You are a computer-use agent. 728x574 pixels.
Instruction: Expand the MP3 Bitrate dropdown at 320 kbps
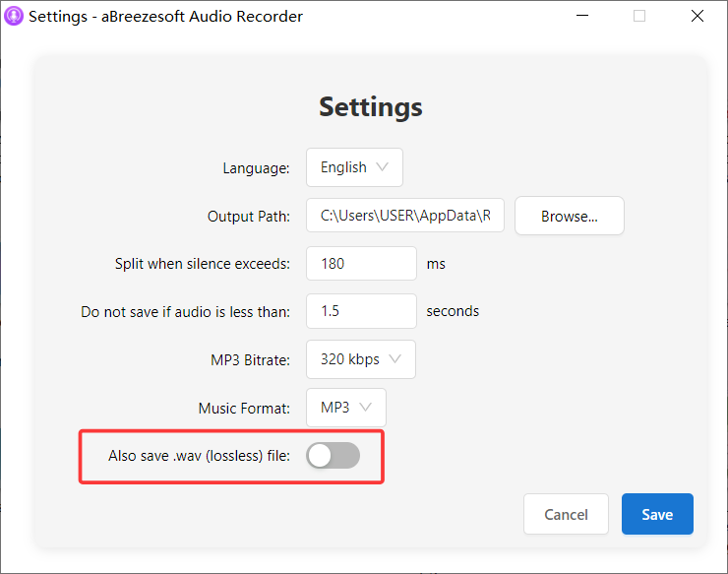[x=361, y=359]
